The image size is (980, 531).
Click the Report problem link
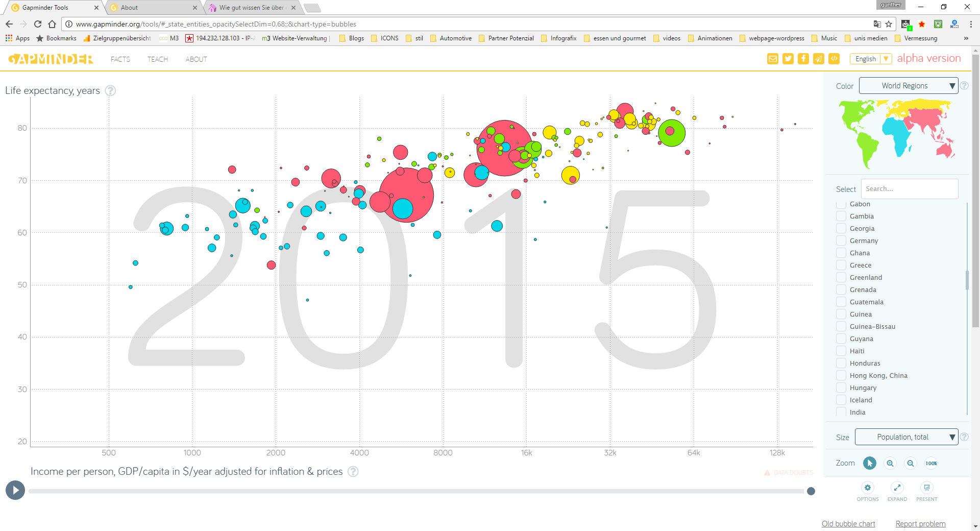click(920, 524)
